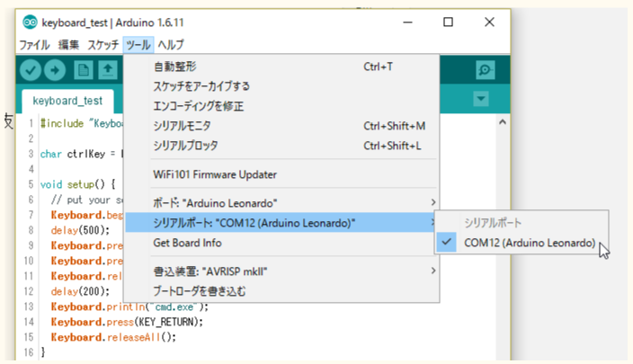
Task: Choose スケッチをアーカイブする menu entry
Action: pyautogui.click(x=281, y=86)
